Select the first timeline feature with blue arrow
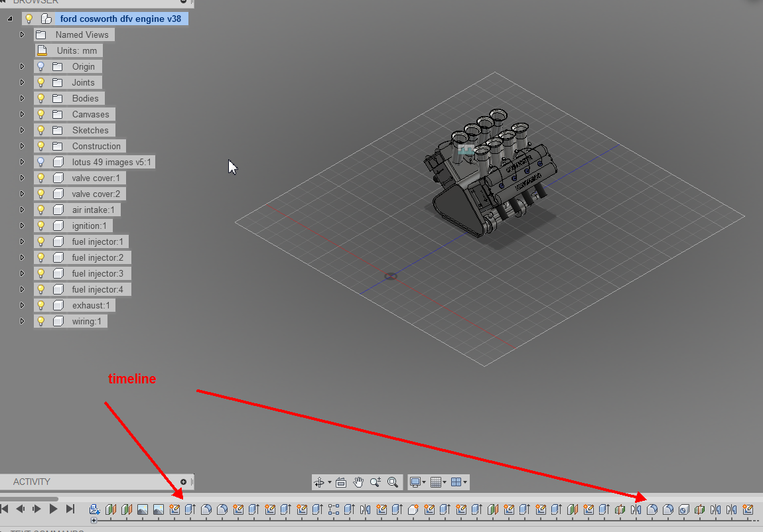763x532 pixels. tap(94, 509)
